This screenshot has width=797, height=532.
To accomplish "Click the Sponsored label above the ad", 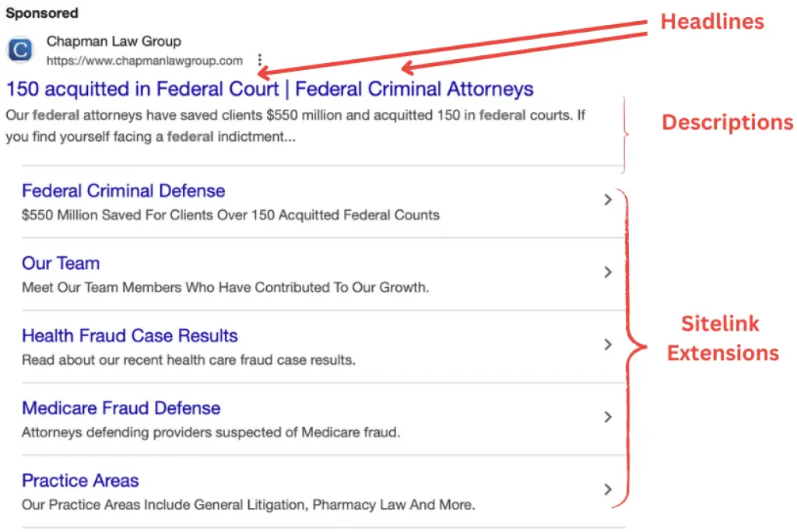I will (x=42, y=12).
